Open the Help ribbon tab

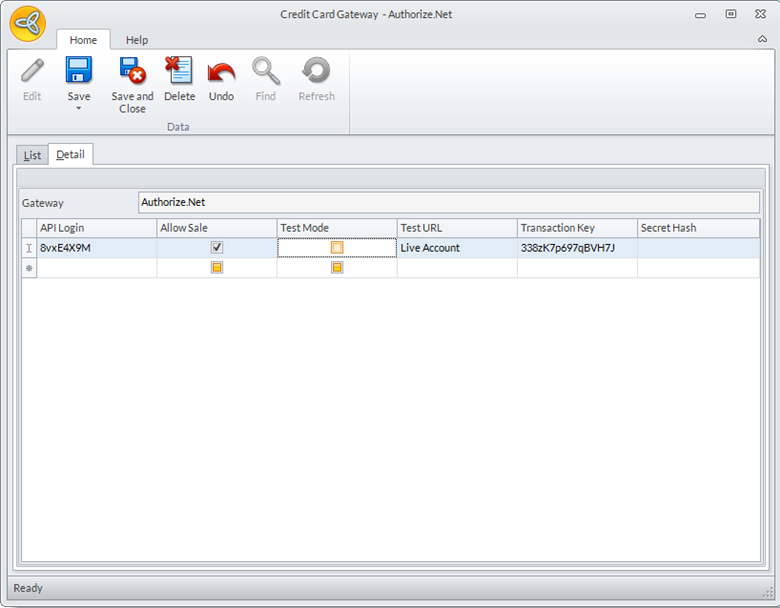(x=137, y=40)
